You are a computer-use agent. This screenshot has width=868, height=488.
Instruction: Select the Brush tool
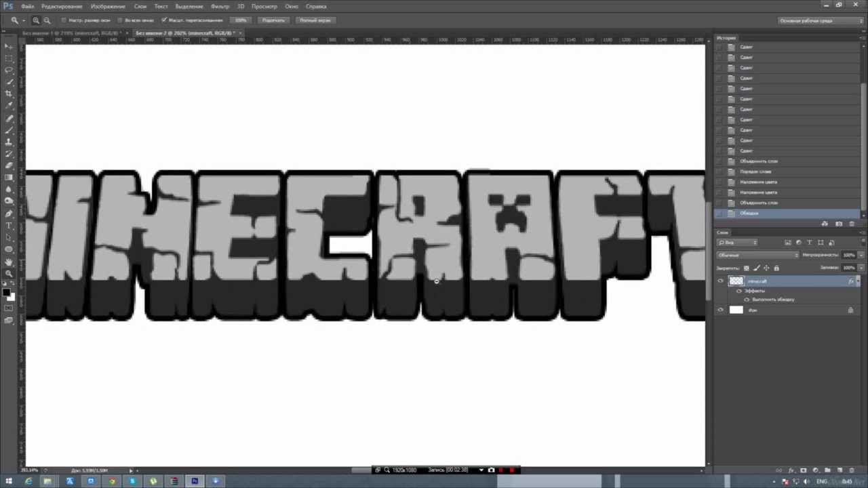click(x=9, y=130)
